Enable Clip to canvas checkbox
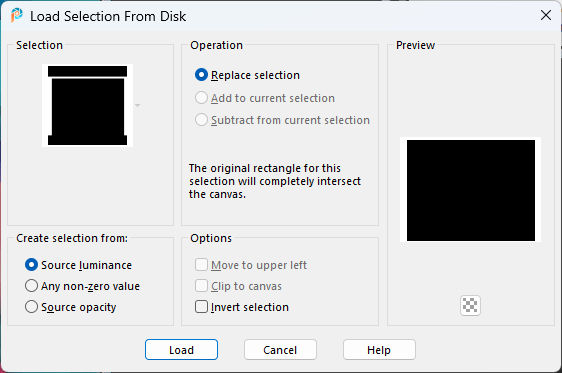This screenshot has width=562, height=373. pos(201,286)
